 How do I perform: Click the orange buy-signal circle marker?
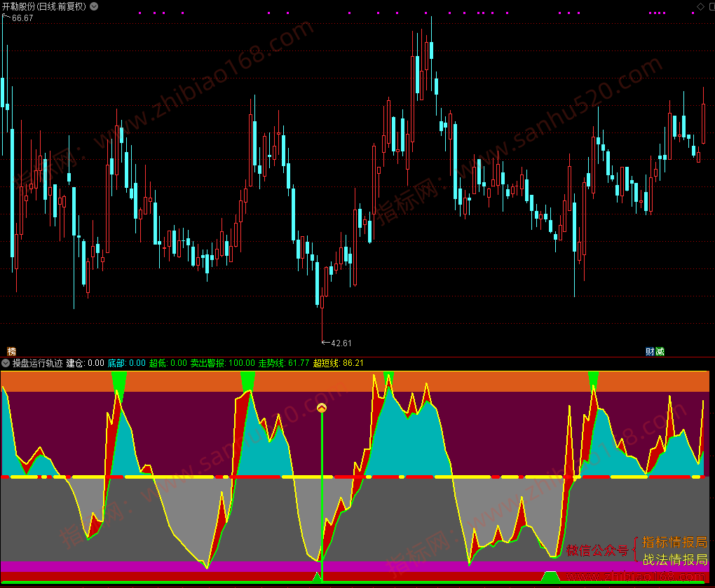coord(322,408)
